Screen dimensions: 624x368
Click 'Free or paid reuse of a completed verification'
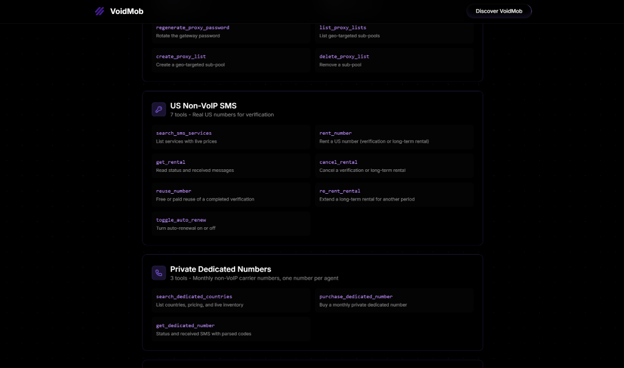click(205, 199)
